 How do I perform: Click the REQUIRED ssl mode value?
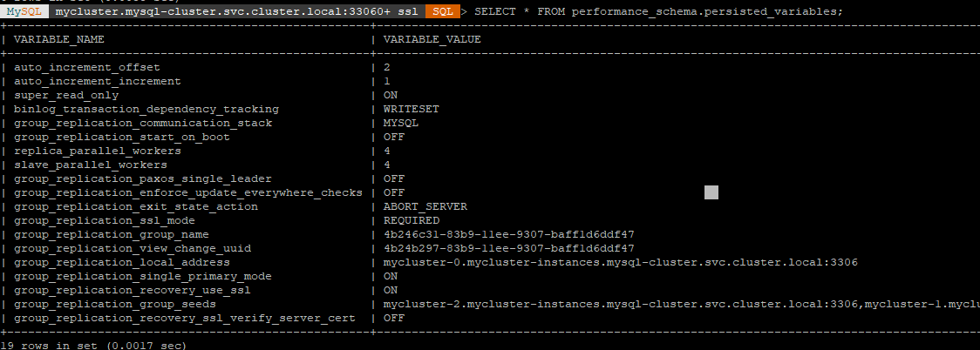[412, 220]
